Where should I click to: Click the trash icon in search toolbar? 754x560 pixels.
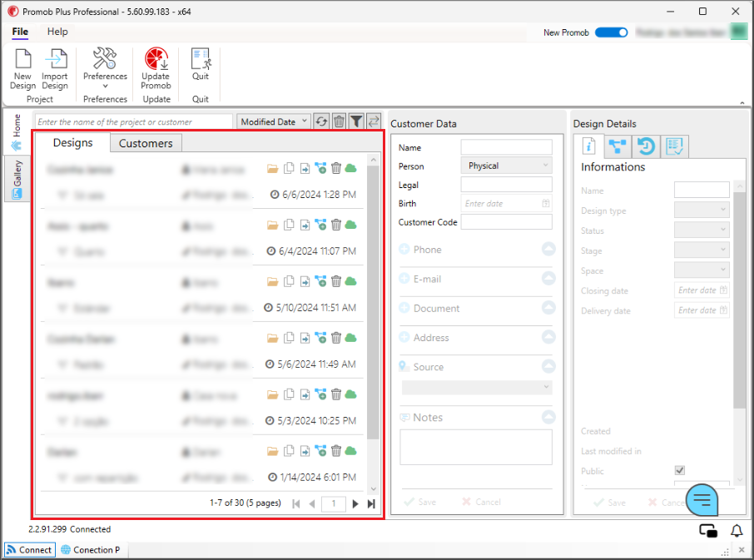pyautogui.click(x=339, y=121)
